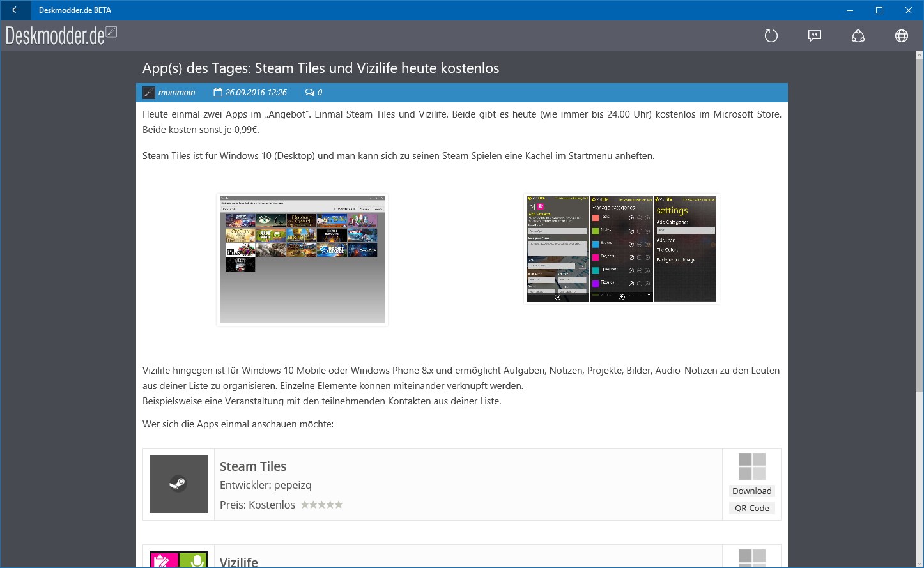The height and width of the screenshot is (568, 924).
Task: Open the Steam Tiles title link
Action: (253, 466)
